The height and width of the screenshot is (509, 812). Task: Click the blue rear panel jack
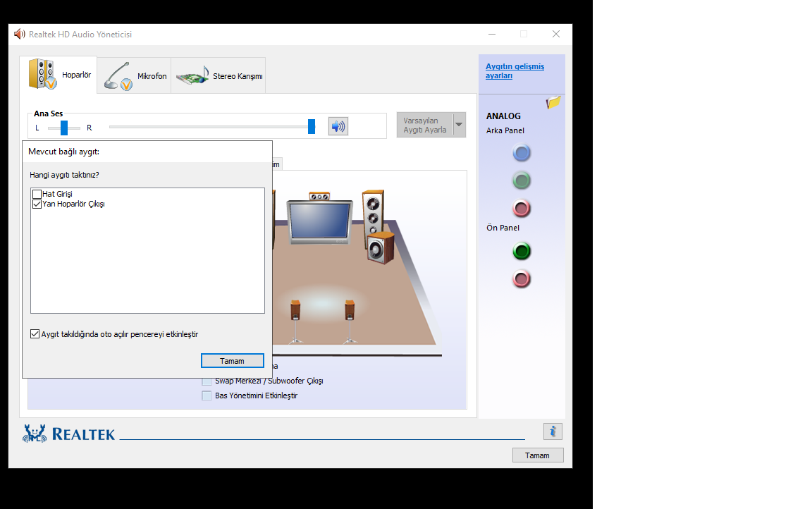[522, 153]
